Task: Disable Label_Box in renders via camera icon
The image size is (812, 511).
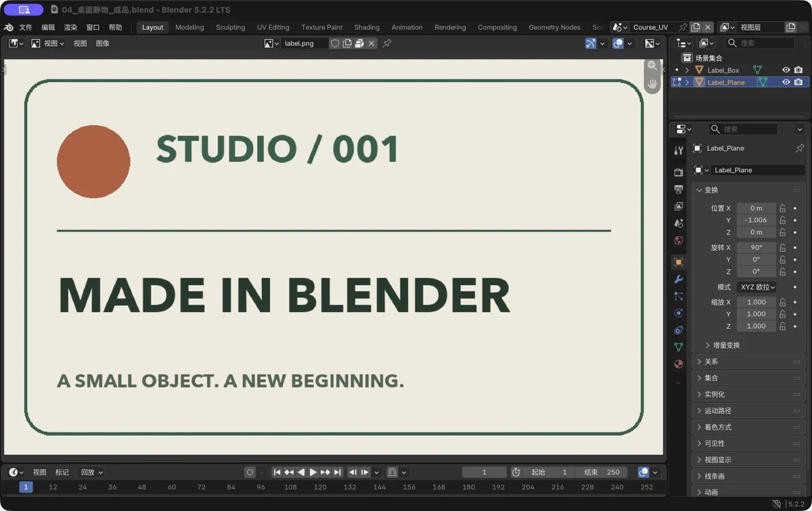Action: [798, 70]
